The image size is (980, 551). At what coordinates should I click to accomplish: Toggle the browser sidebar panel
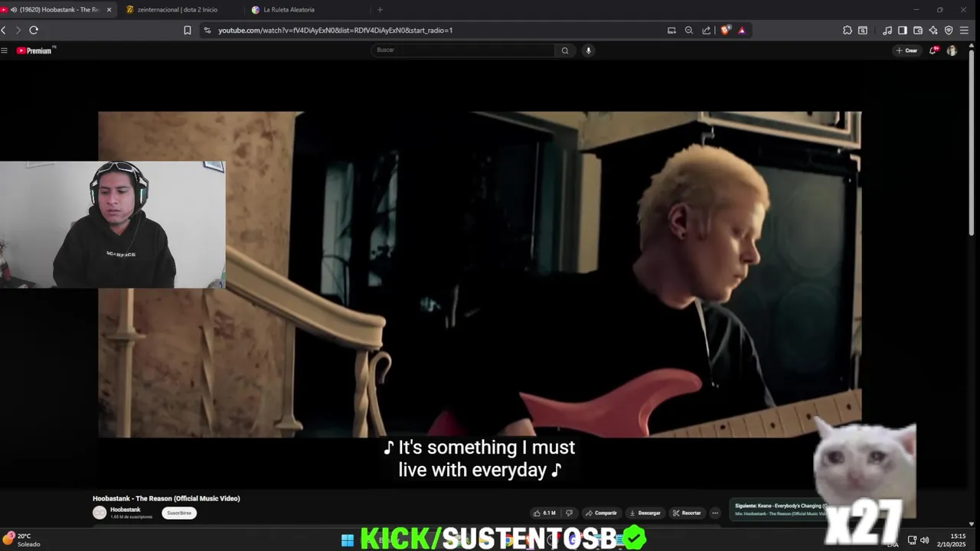pos(903,30)
